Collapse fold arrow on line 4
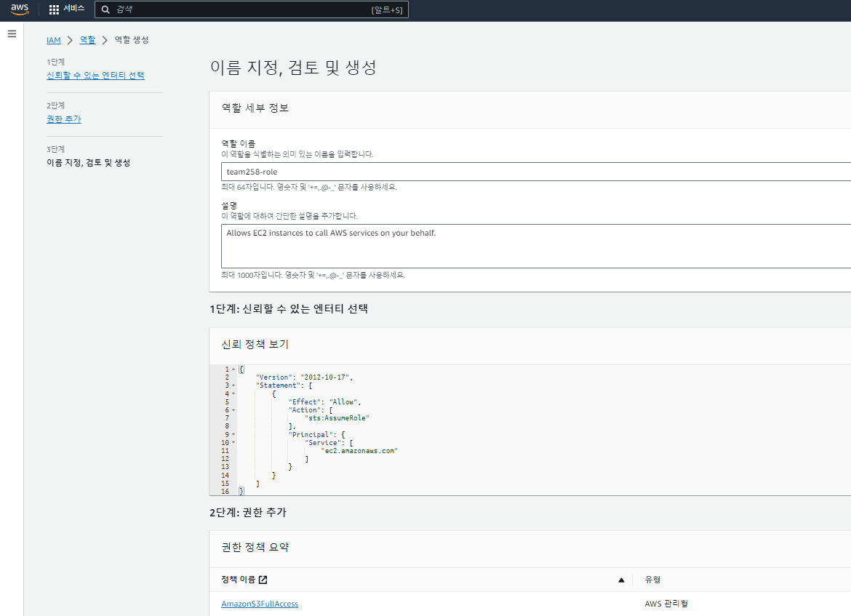Viewport: 851px width, 616px height. pos(234,393)
